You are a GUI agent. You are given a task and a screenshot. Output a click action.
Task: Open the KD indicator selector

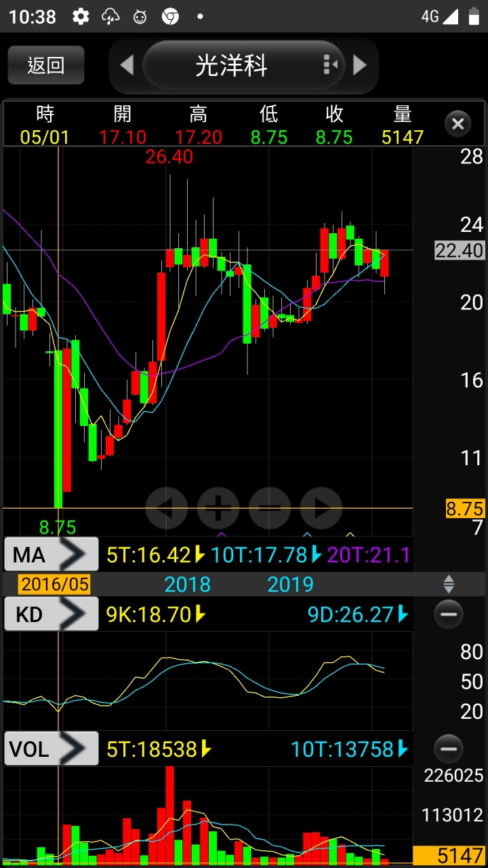(52, 614)
